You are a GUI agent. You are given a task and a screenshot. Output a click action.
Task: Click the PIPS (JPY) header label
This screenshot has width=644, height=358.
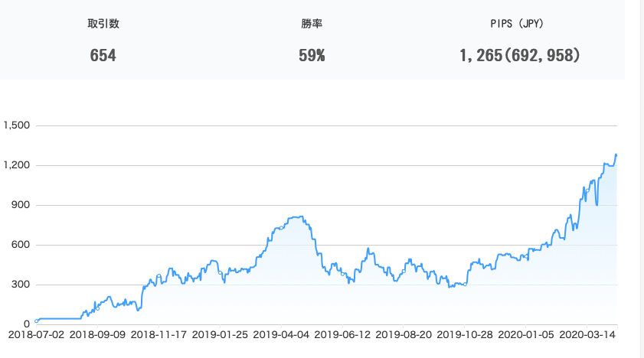(x=517, y=24)
